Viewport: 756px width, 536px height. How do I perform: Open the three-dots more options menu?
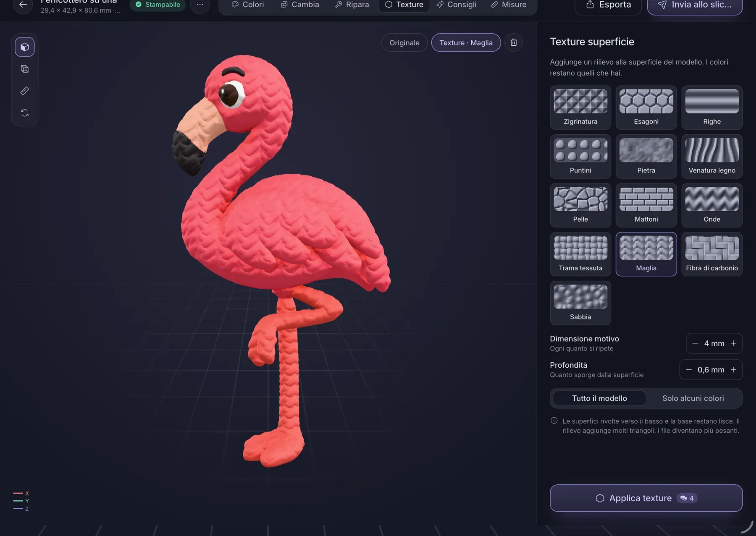click(200, 5)
